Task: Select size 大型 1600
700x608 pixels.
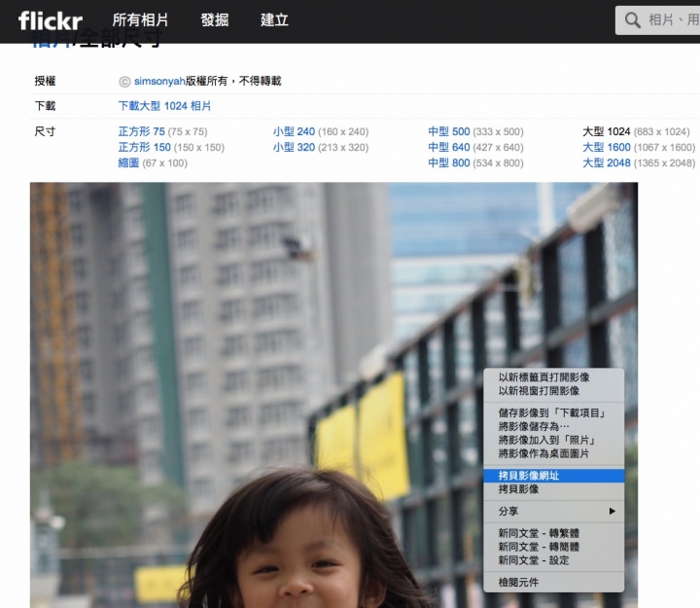Action: [x=607, y=147]
